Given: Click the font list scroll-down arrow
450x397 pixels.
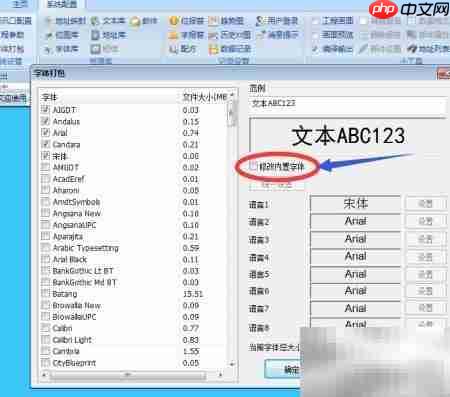Looking at the screenshot, I should tap(232, 364).
